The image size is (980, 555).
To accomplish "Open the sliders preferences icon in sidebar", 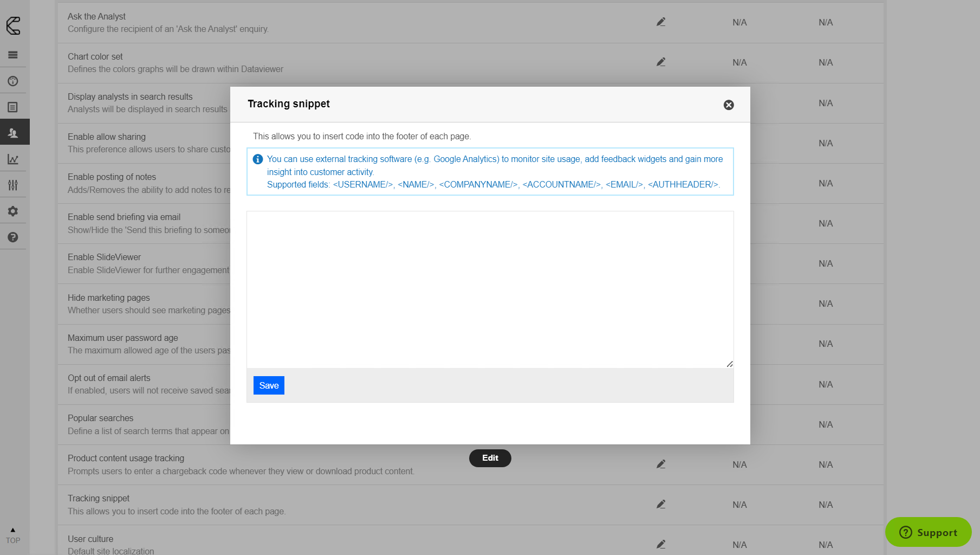I will pos(14,184).
